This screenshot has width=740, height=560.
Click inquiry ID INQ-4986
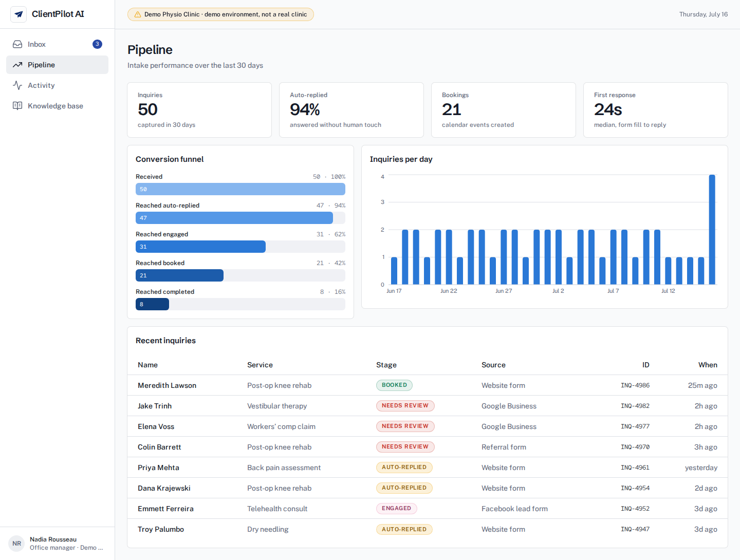pos(635,385)
